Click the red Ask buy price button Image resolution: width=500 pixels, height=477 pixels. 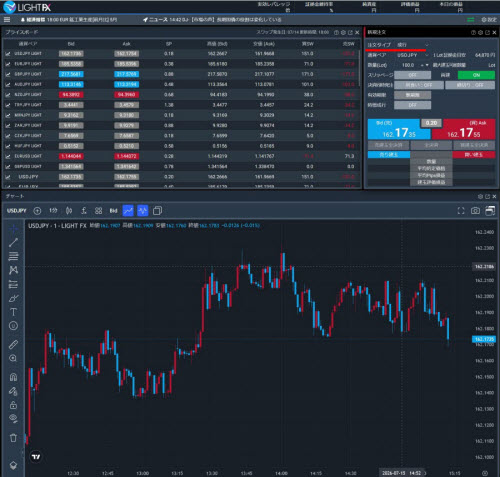click(464, 129)
